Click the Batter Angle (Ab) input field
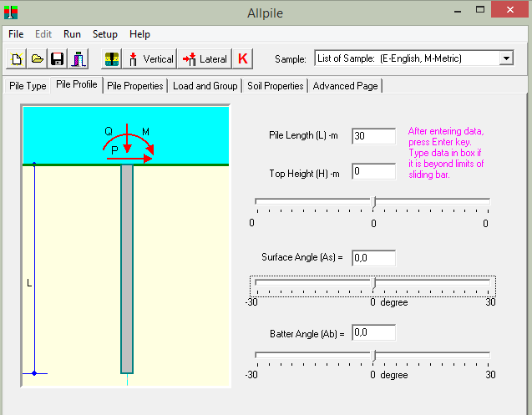 [x=374, y=332]
